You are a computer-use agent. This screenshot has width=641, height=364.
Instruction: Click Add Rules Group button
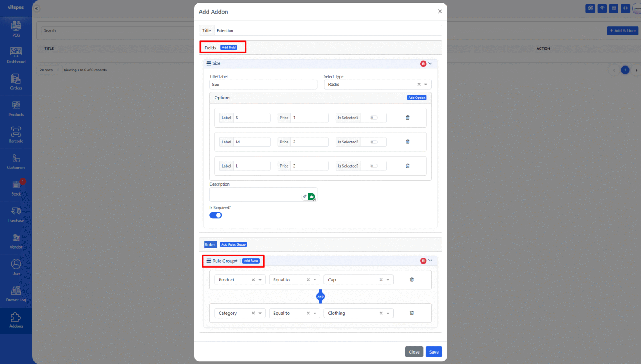(x=233, y=244)
